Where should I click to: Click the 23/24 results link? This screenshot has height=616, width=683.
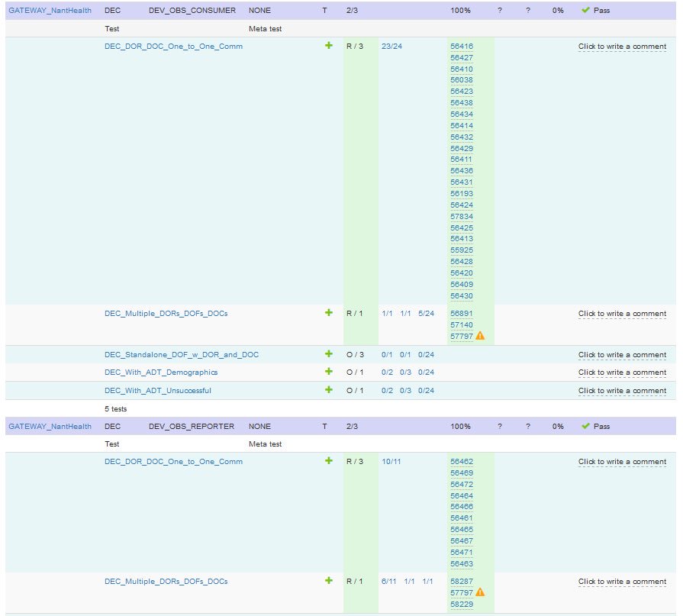click(391, 46)
